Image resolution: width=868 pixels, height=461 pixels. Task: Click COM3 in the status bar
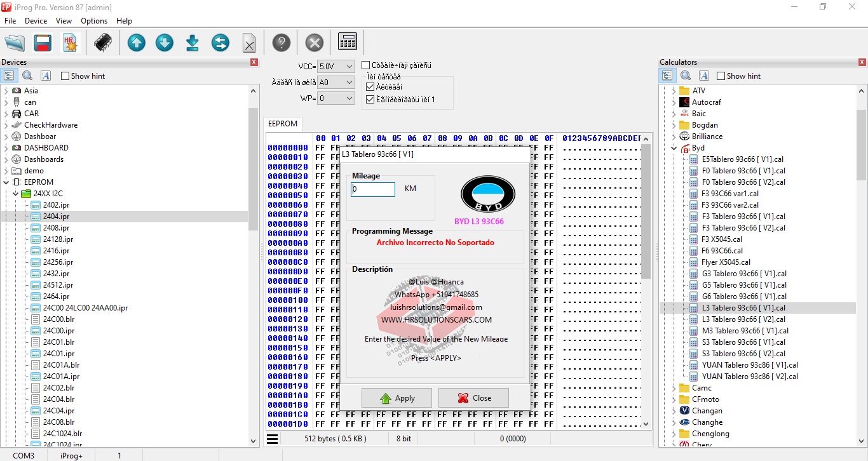tap(24, 455)
